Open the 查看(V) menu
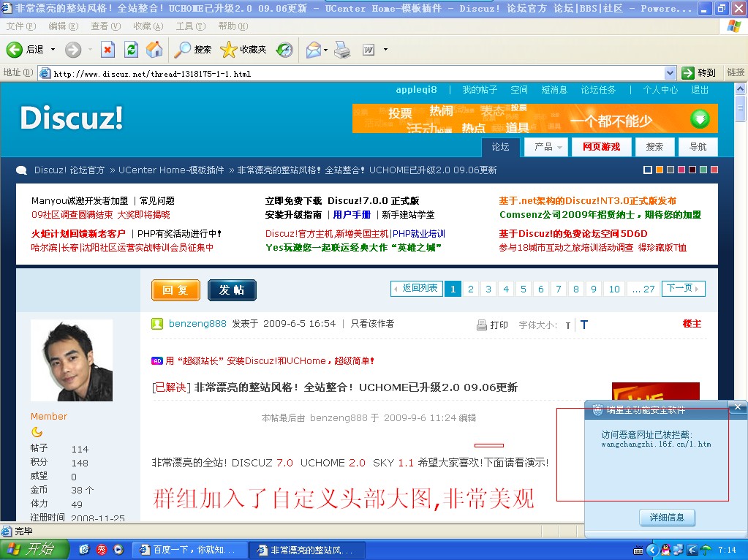This screenshot has height=560, width=748. coord(106,26)
